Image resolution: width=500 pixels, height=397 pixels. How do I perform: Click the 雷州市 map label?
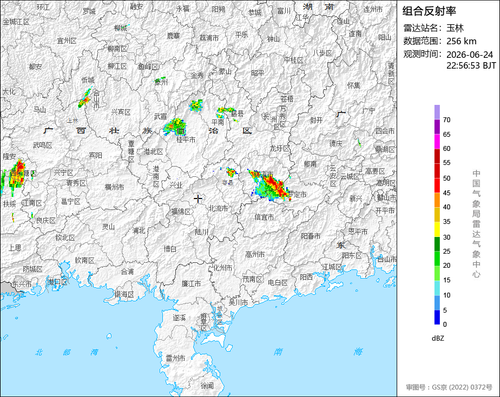click(175, 358)
